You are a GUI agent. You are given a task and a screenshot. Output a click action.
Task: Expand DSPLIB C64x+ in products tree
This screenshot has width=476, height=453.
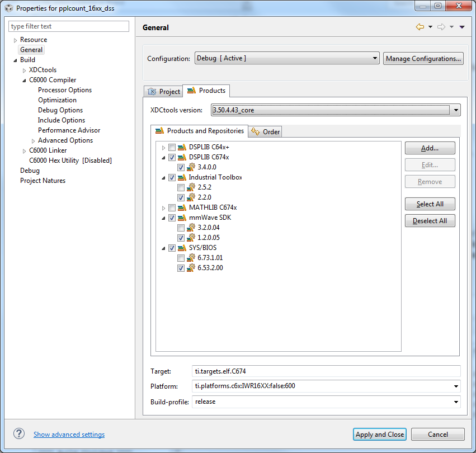coord(163,148)
